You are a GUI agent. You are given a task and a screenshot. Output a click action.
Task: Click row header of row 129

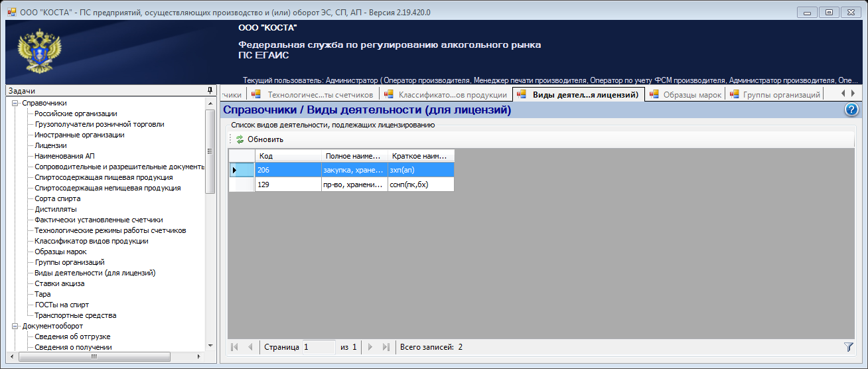pyautogui.click(x=242, y=184)
